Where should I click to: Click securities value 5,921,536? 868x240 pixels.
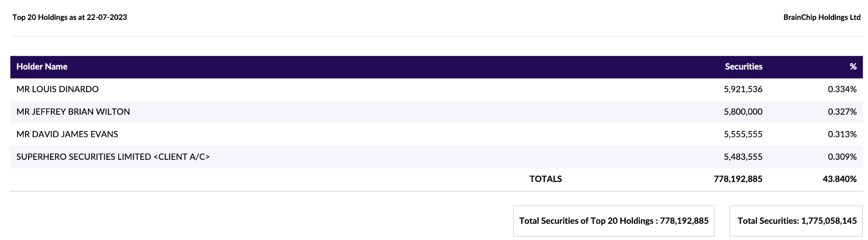[x=743, y=89]
